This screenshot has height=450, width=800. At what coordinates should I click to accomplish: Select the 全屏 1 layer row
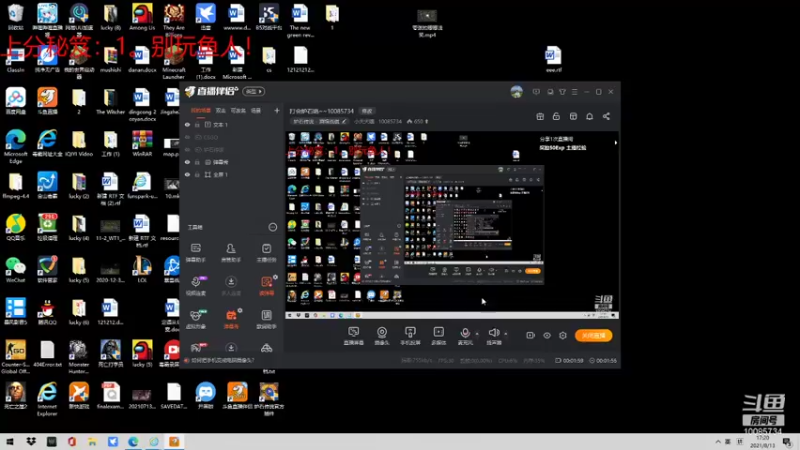coord(232,174)
